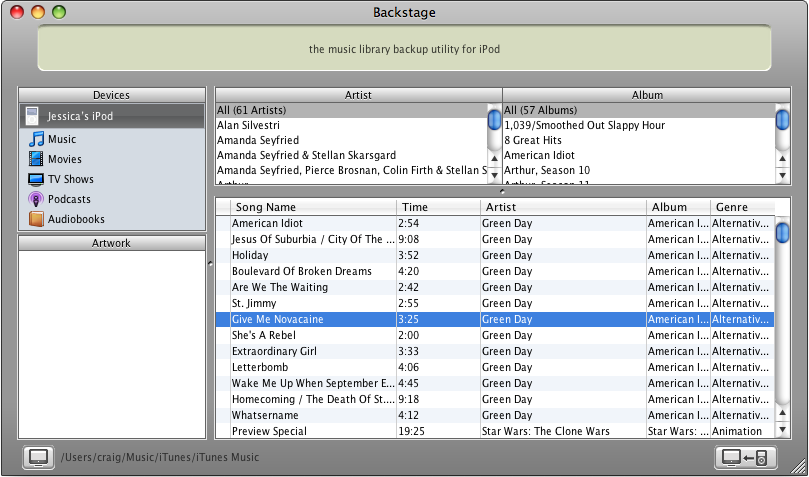This screenshot has width=809, height=477.
Task: Click the Artist list scroll down arrow
Action: [493, 174]
